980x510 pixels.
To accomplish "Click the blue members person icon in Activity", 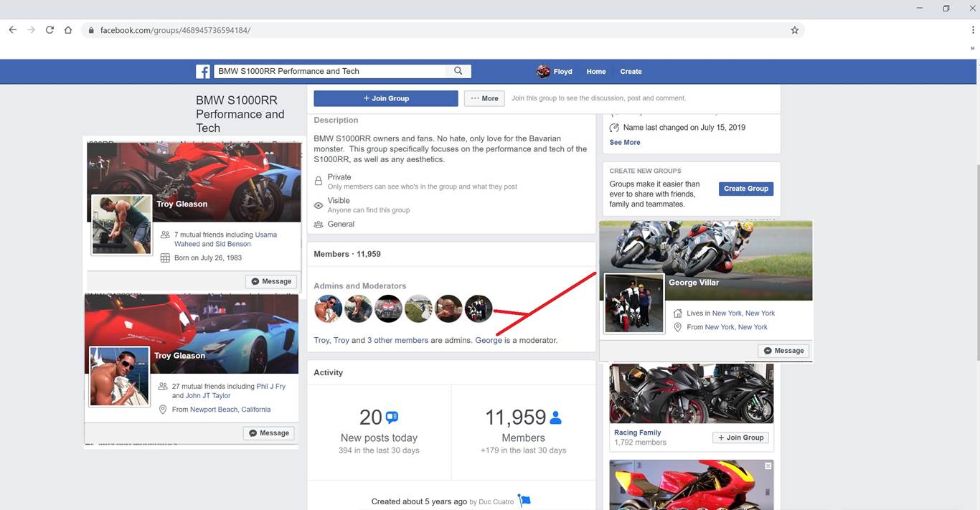I will 555,417.
